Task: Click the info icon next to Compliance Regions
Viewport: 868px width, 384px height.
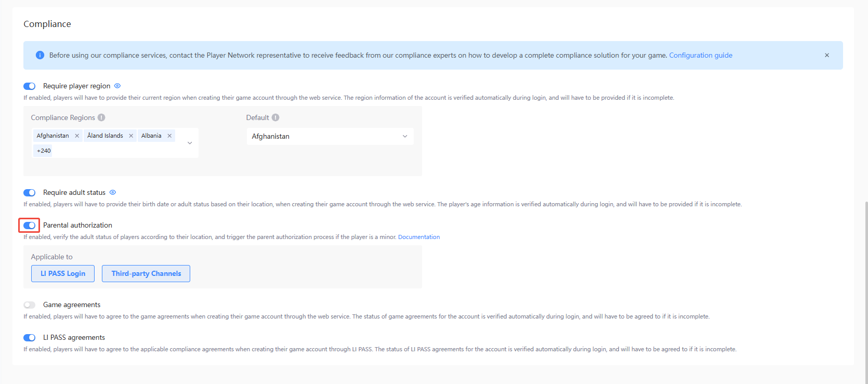Action: click(101, 117)
